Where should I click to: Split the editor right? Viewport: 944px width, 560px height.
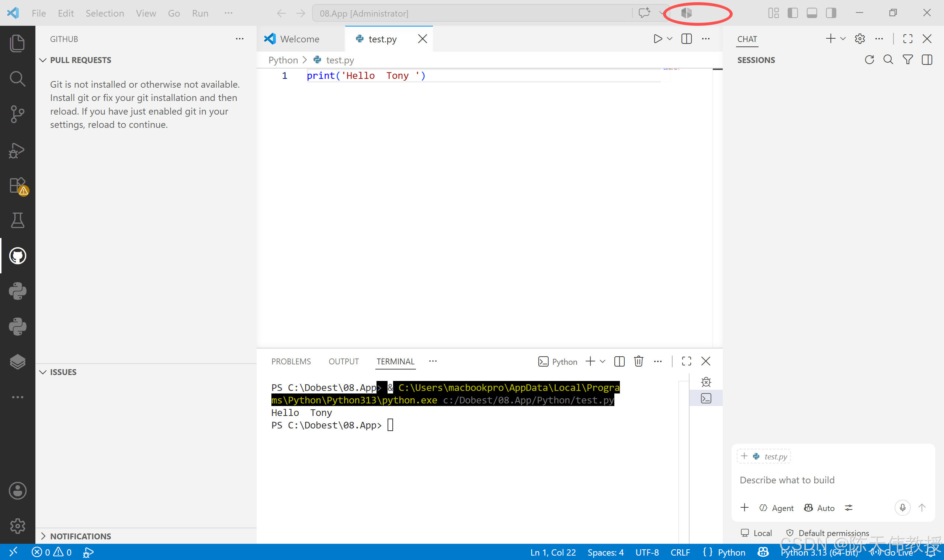pos(687,39)
